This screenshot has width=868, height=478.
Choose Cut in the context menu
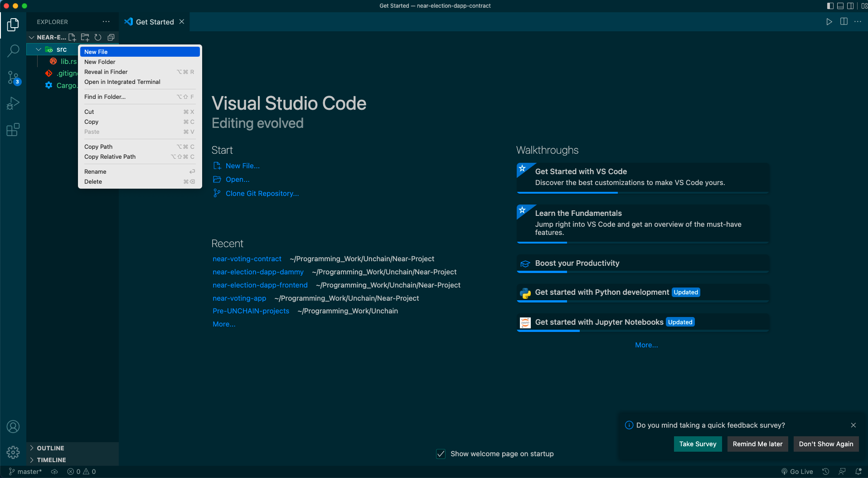140,112
